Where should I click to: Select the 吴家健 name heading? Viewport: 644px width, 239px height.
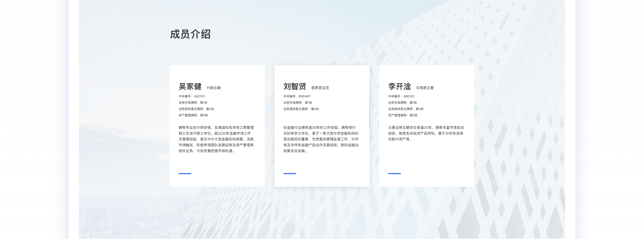(x=190, y=87)
